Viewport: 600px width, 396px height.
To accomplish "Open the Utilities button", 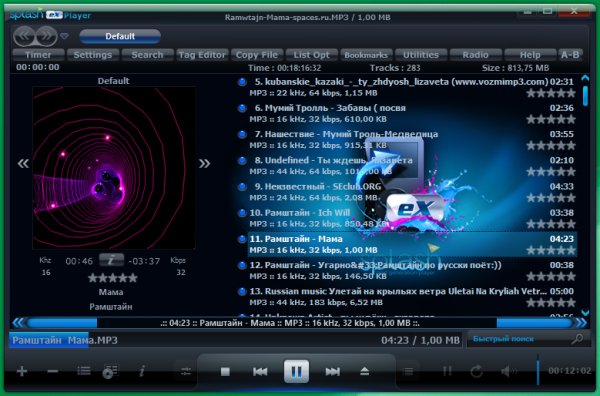I will coord(421,55).
